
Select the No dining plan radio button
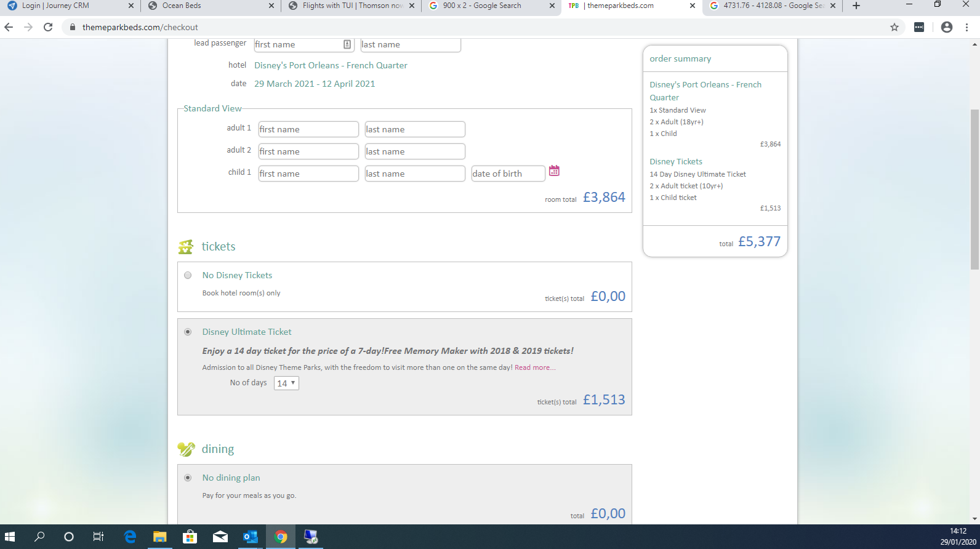[x=188, y=478]
